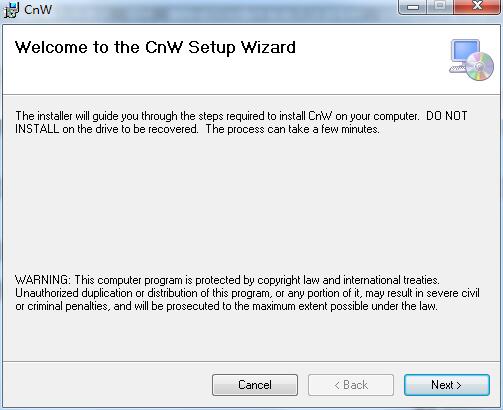This screenshot has width=503, height=410.
Task: Select the Welcome to CnW Setup Wizard heading
Action: pos(155,47)
